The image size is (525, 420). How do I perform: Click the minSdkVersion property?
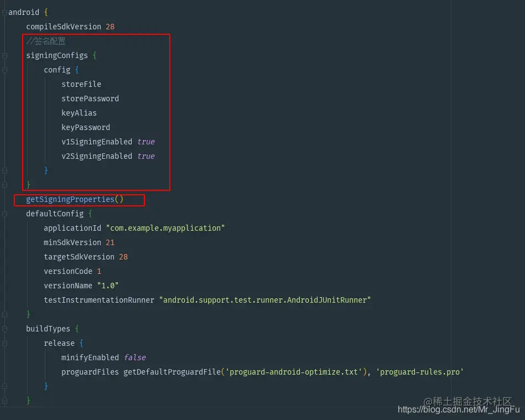pyautogui.click(x=72, y=243)
